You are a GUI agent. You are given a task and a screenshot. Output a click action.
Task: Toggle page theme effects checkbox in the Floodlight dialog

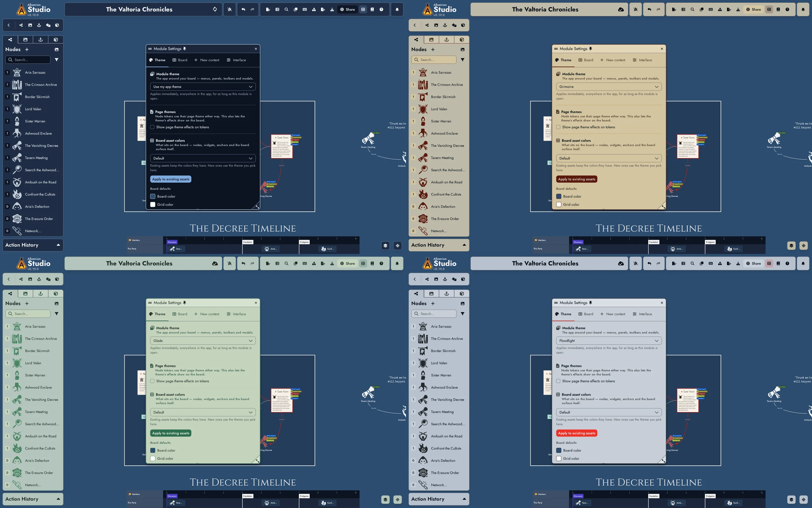558,381
